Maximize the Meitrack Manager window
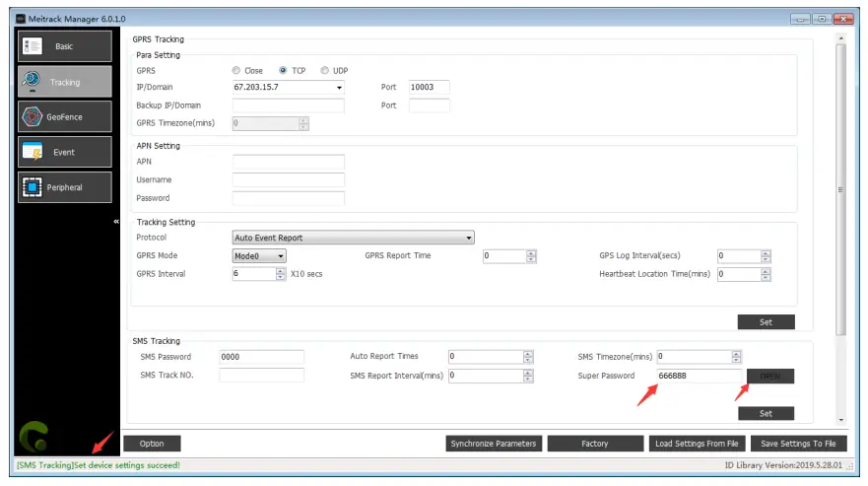The image size is (868, 486). point(822,19)
